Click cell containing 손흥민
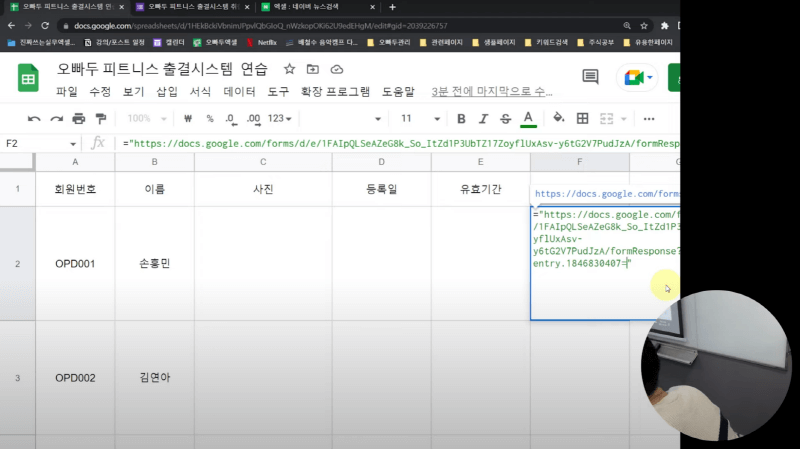 [155, 264]
